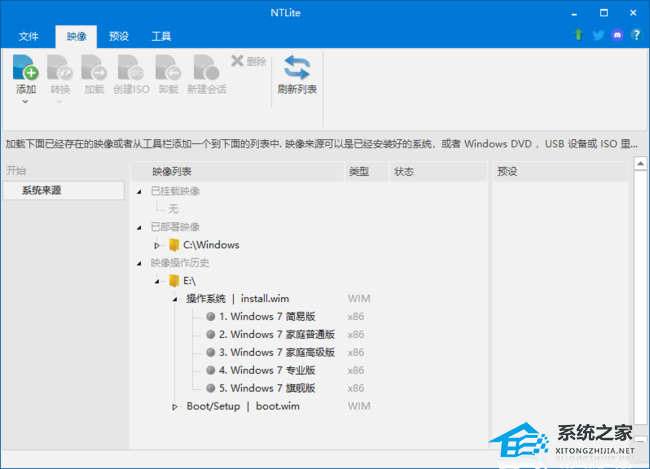Switch to the 映像 tab
This screenshot has height=469, width=650.
click(x=76, y=36)
